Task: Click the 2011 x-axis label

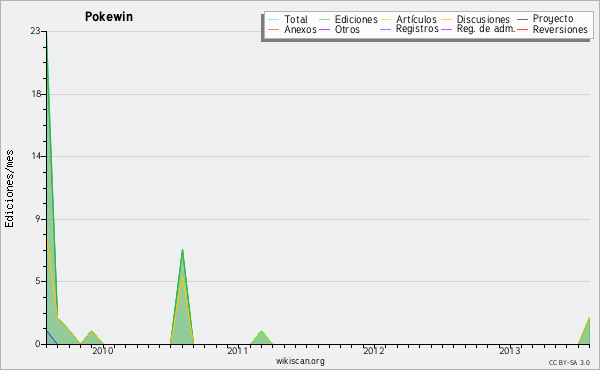Action: click(238, 350)
